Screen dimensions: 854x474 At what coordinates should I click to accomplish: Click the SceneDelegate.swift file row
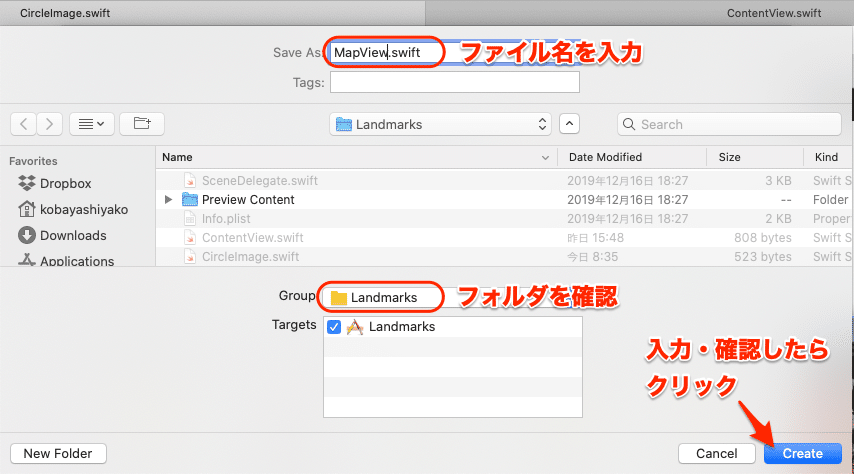pyautogui.click(x=504, y=180)
